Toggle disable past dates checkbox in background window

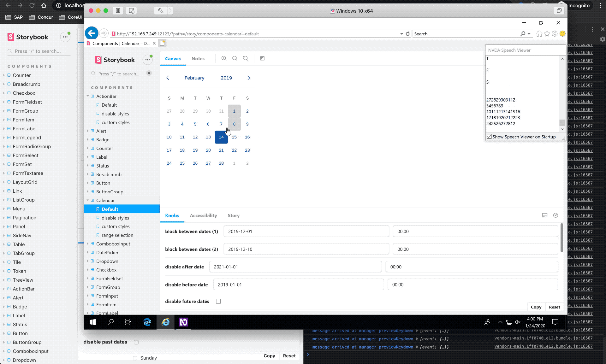[x=136, y=342]
